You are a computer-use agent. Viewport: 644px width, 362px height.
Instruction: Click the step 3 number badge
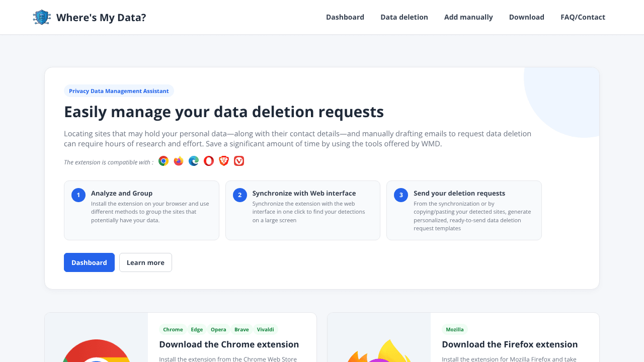point(401,195)
